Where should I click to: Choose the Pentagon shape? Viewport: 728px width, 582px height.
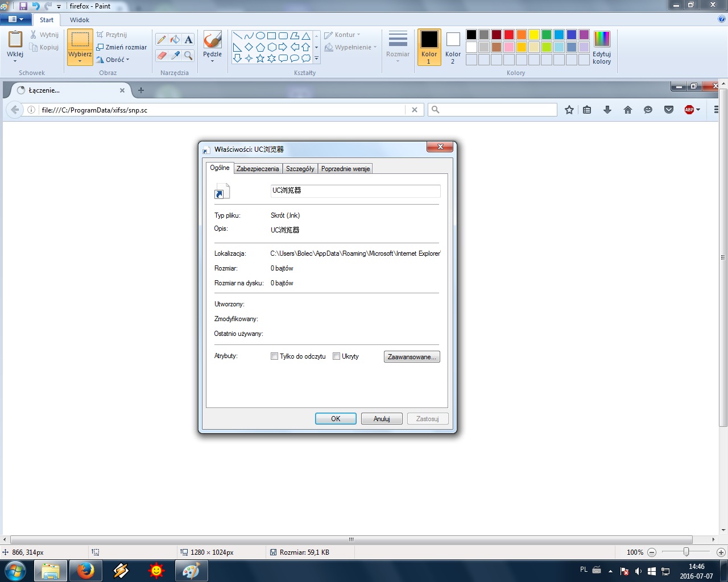[x=260, y=47]
